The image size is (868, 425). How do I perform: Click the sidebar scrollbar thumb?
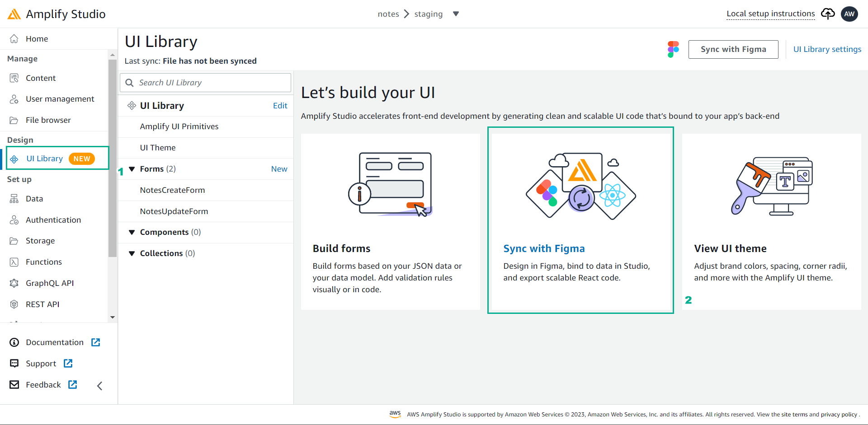[113, 158]
